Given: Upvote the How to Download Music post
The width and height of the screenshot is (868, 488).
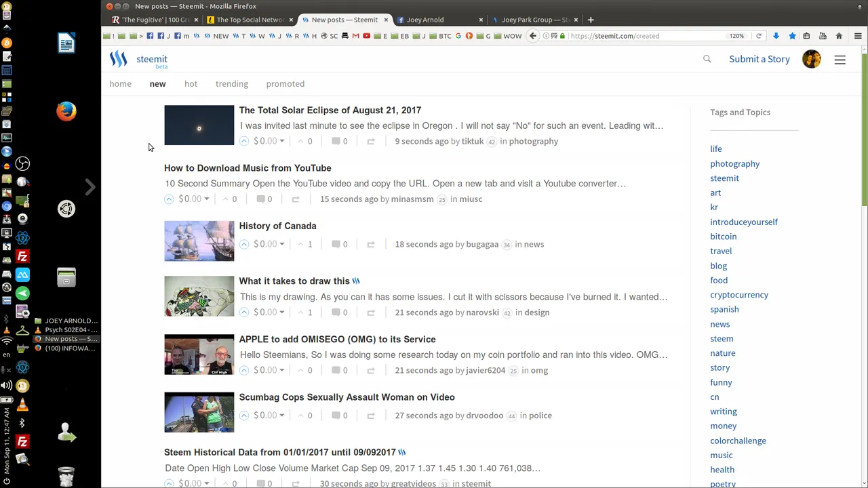Looking at the screenshot, I should [x=169, y=199].
